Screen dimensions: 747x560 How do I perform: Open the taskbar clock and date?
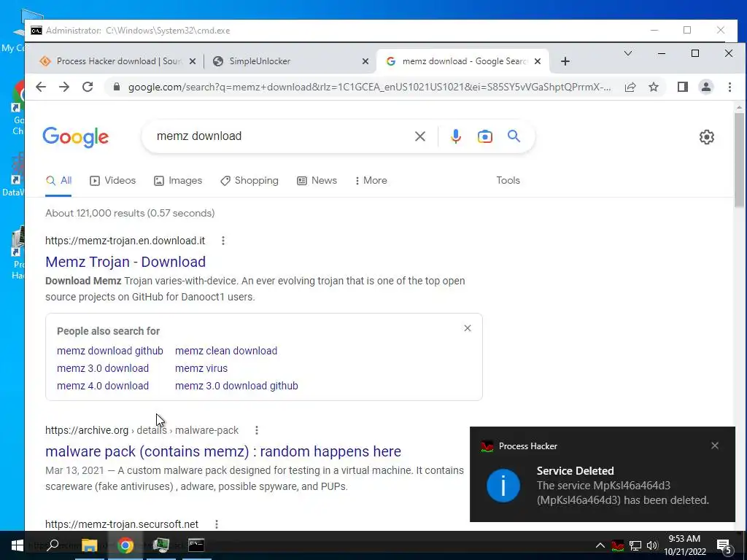coord(684,545)
